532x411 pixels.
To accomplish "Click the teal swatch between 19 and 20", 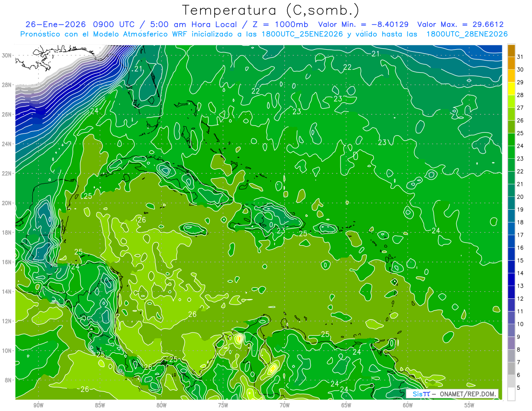I will (x=511, y=203).
